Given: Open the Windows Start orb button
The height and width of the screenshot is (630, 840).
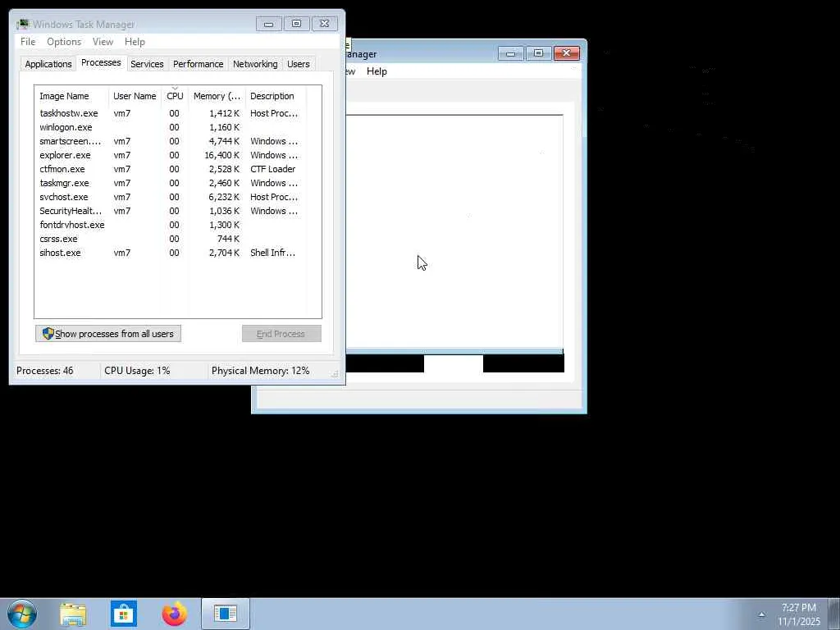Looking at the screenshot, I should [x=22, y=614].
